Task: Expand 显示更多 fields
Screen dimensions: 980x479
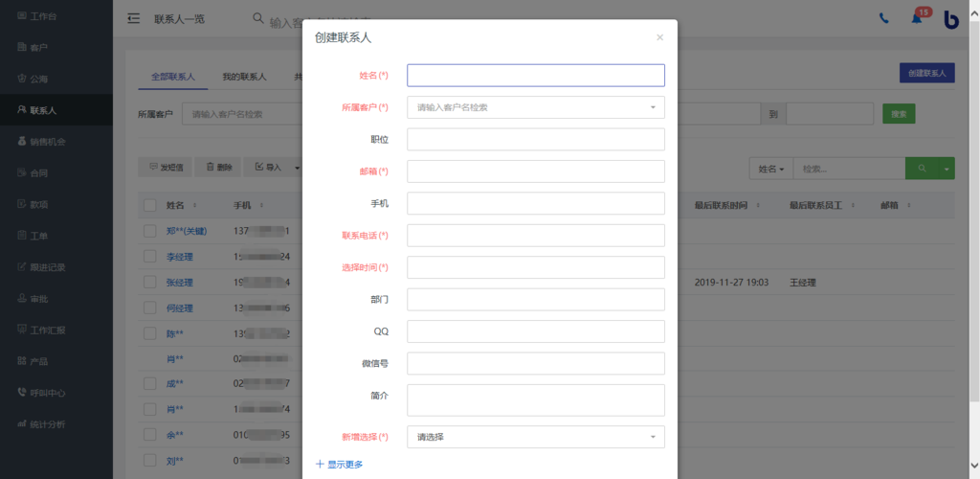Action: tap(339, 464)
